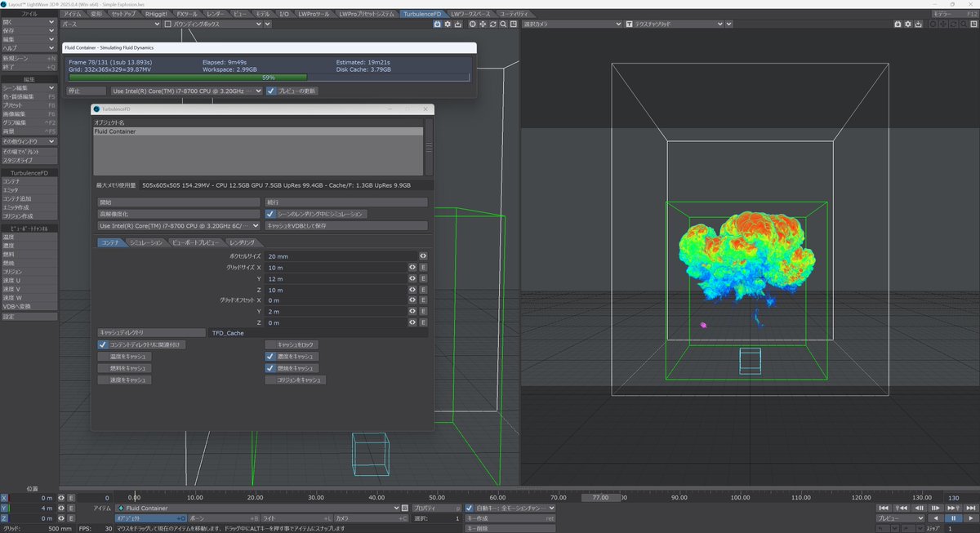Screen dimensions: 980x533
Task: Play animation forward icon
Action: click(969, 518)
